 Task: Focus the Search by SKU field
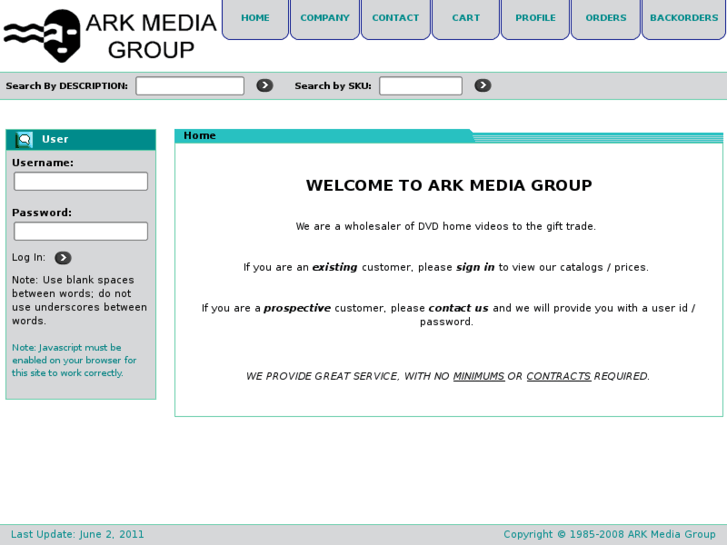(421, 86)
